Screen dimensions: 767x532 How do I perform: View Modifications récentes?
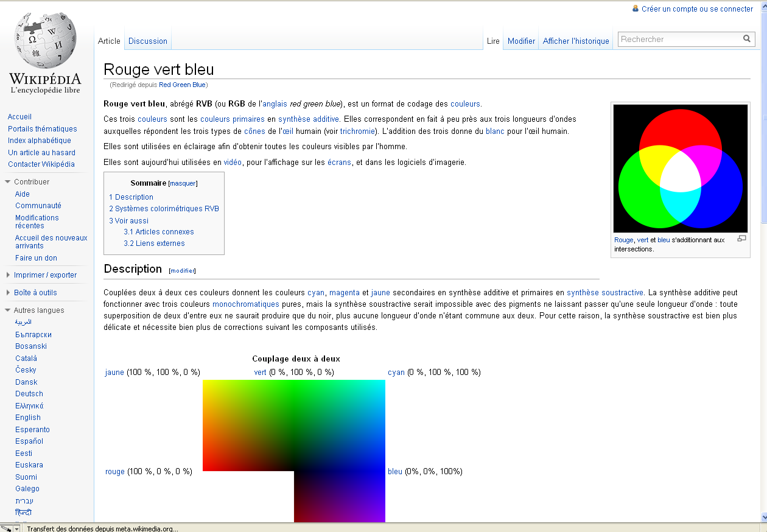pyautogui.click(x=37, y=222)
